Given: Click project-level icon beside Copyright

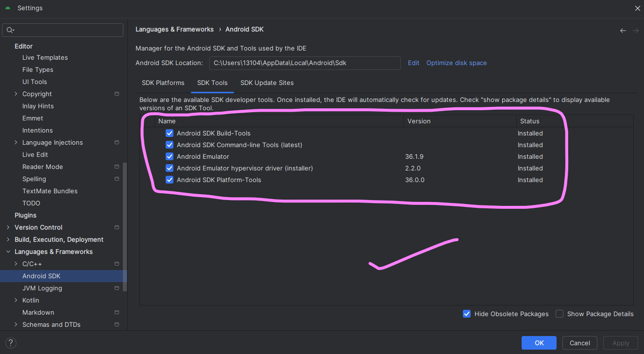Looking at the screenshot, I should (117, 94).
